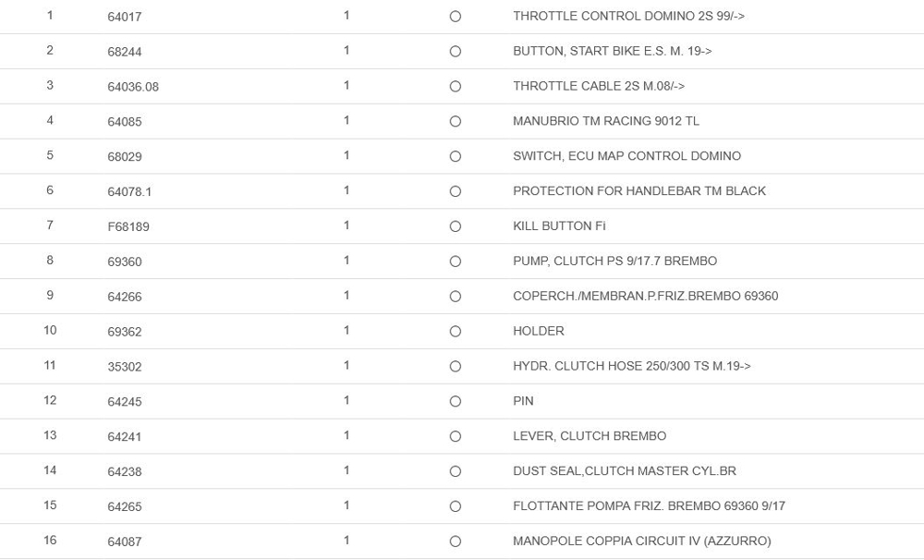Click PROTECTION FOR HANDLEBAR TM BLACK description
Screen dimensions: 924x560
[639, 191]
